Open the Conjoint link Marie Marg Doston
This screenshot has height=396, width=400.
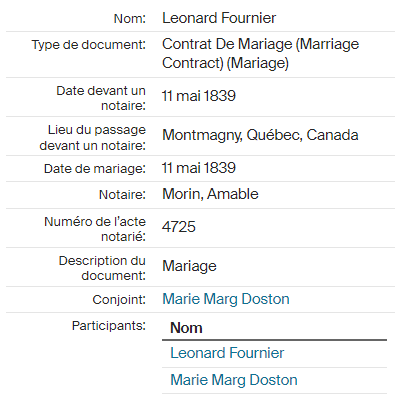click(226, 299)
